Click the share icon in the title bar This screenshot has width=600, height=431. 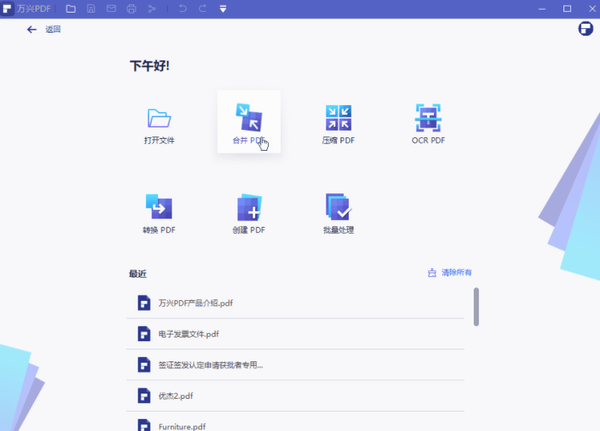point(152,8)
